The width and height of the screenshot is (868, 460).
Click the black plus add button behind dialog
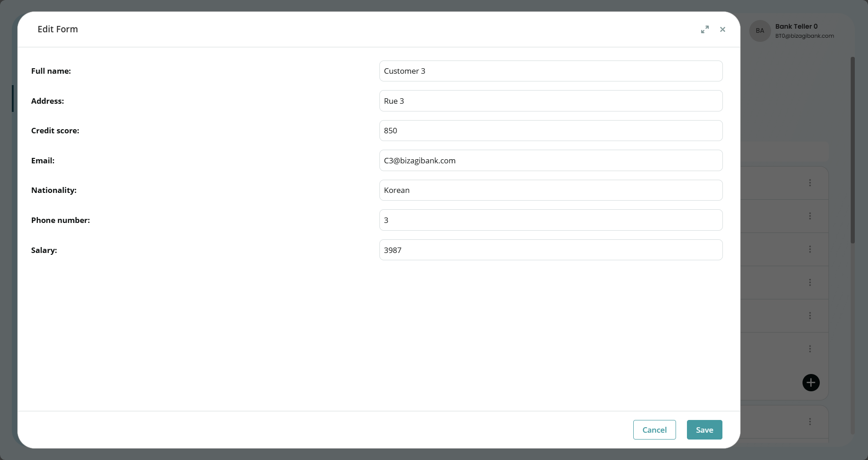pos(811,383)
